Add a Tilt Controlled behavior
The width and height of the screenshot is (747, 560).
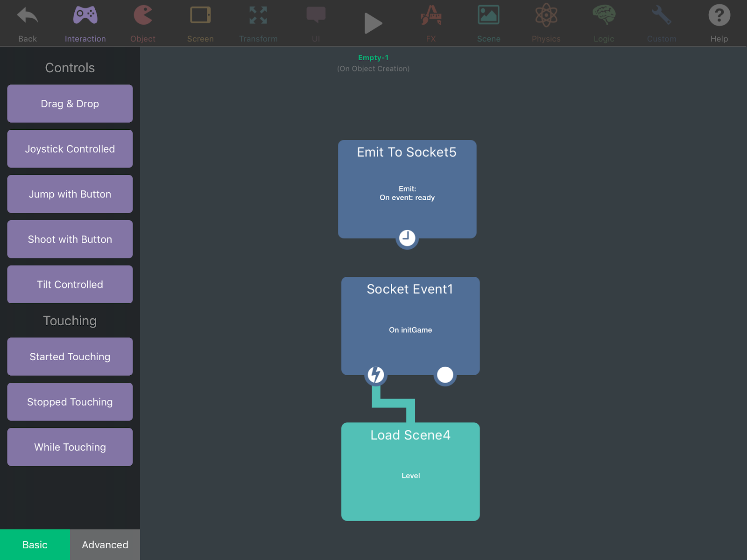[70, 285]
